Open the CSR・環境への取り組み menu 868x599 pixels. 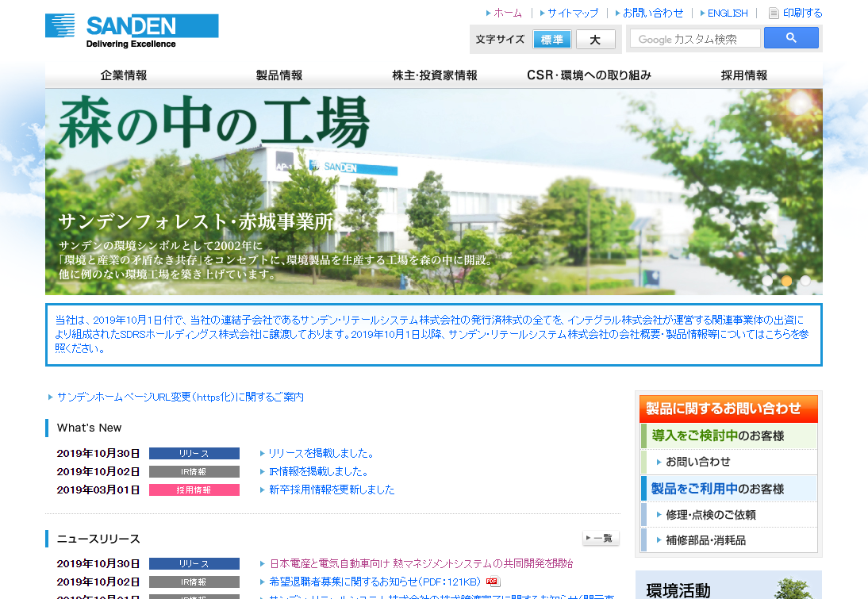click(589, 75)
